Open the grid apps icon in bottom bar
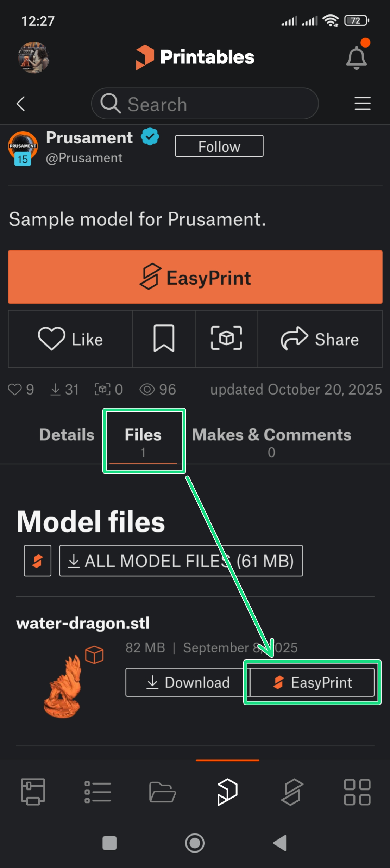This screenshot has width=390, height=868. (x=357, y=792)
